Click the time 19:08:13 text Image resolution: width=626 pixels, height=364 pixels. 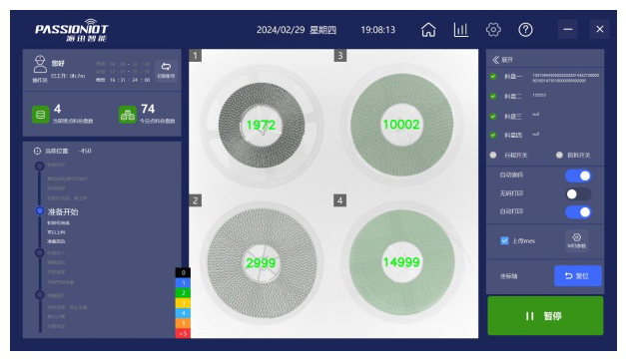click(x=378, y=30)
